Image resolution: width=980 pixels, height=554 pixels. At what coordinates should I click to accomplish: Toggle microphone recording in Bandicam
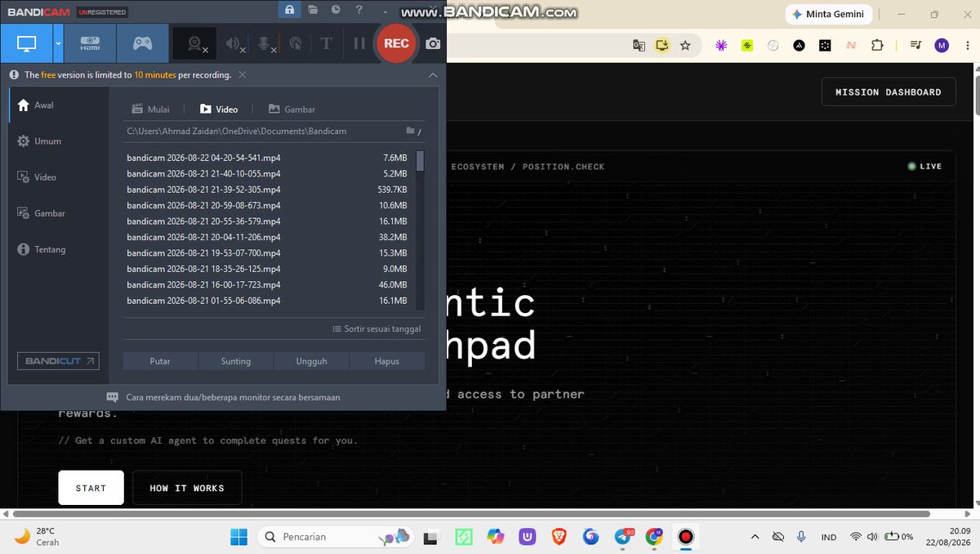(267, 44)
